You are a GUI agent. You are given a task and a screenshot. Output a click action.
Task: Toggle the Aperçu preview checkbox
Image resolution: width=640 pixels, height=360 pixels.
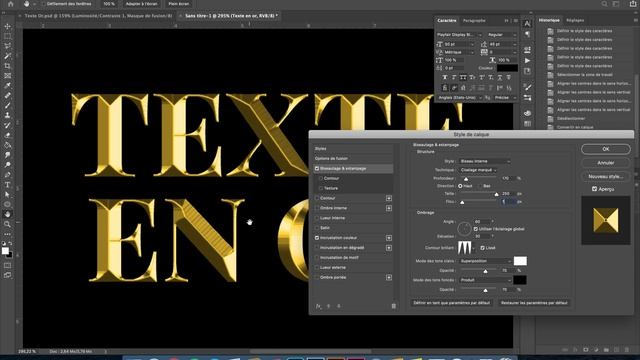tap(594, 189)
